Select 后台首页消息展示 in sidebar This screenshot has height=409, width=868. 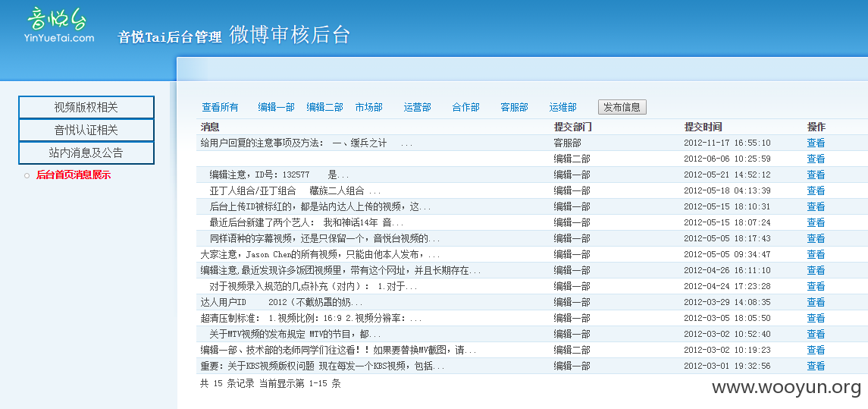click(x=74, y=175)
